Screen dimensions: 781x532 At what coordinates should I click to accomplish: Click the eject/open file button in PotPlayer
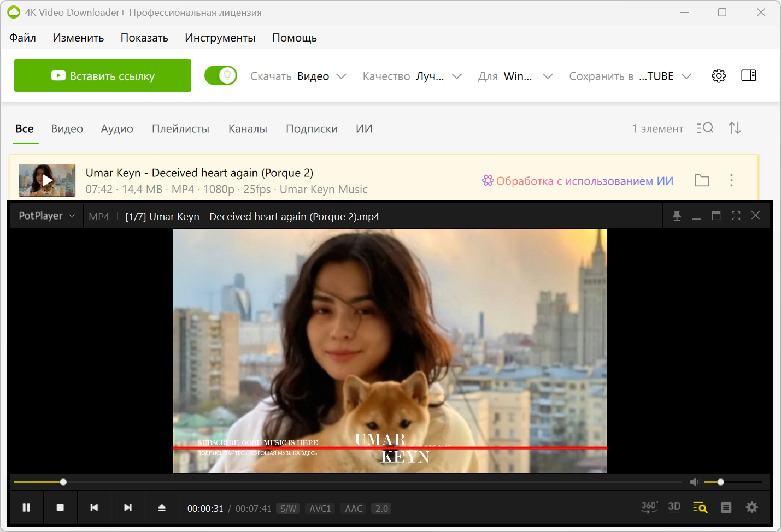pos(162,507)
